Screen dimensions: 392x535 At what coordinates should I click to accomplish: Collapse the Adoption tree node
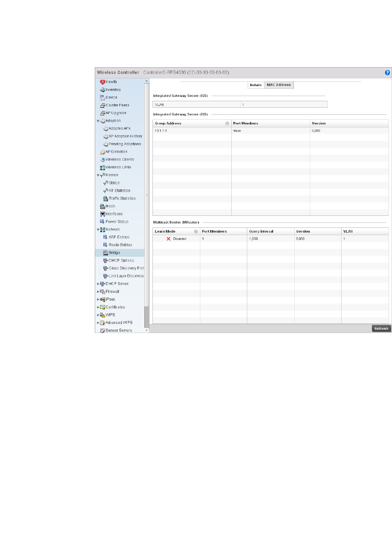[98, 121]
